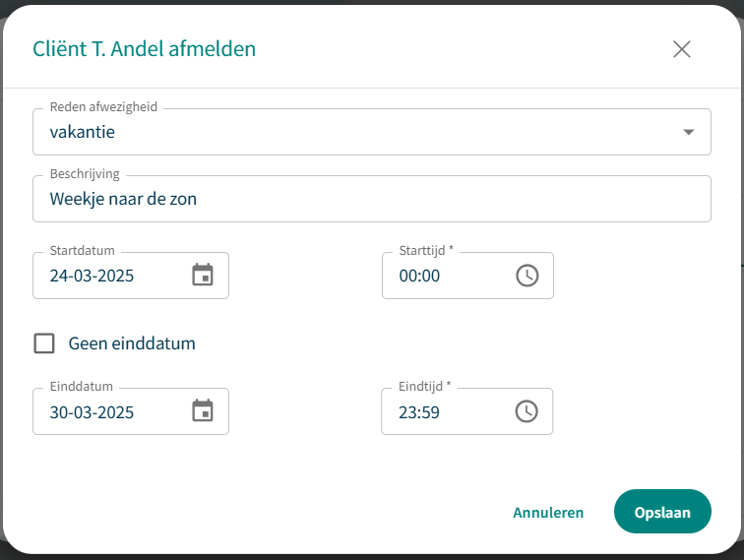Click the dialog title 'Cliënt T. Andel afmelden'
Viewport: 744px width, 560px height.
[145, 48]
